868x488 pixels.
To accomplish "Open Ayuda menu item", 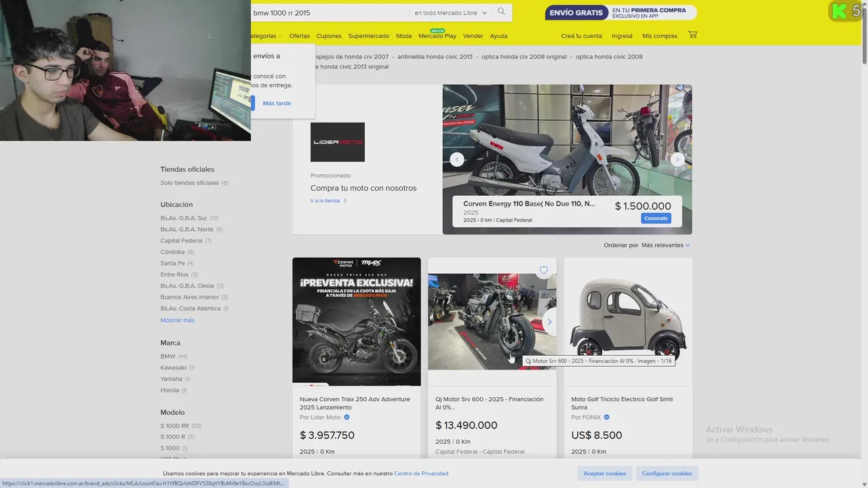I will (498, 36).
